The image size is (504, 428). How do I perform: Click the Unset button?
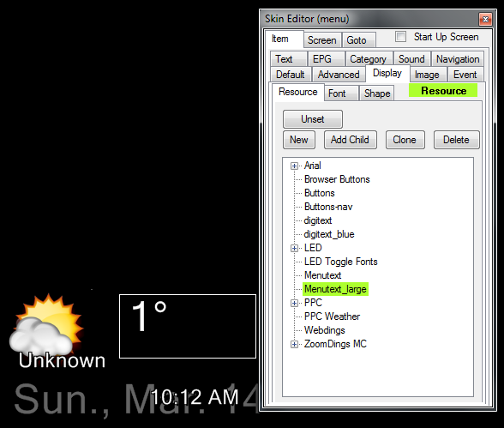(x=313, y=119)
